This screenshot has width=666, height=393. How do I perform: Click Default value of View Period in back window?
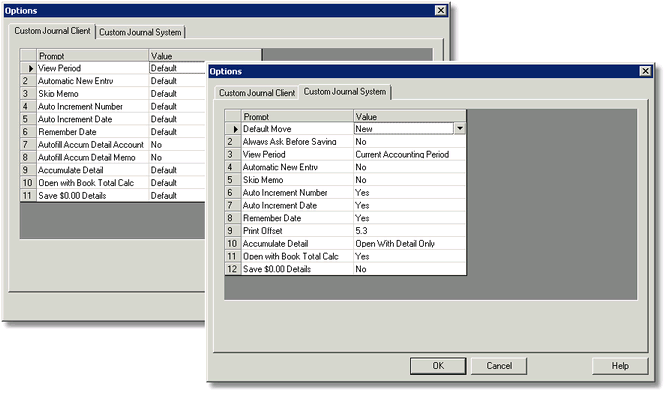click(x=178, y=68)
